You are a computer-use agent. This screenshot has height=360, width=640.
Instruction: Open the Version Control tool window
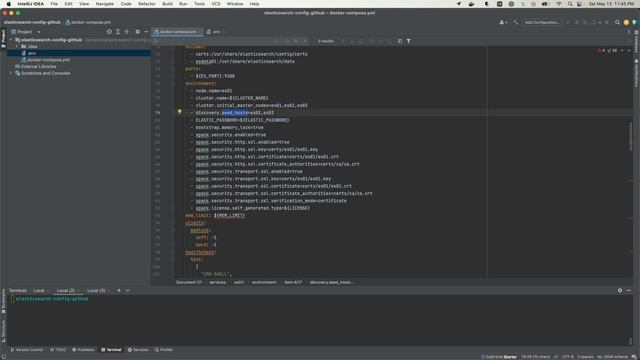coord(27,350)
